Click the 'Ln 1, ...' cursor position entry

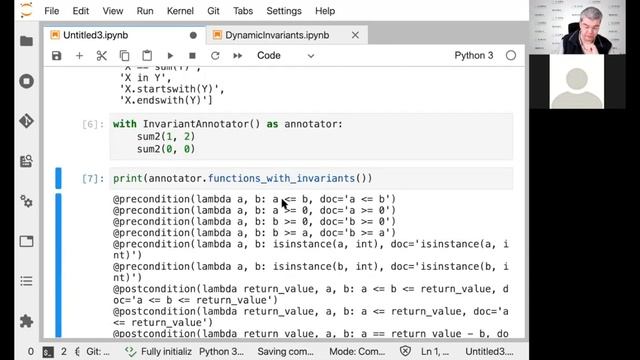pyautogui.click(x=435, y=351)
